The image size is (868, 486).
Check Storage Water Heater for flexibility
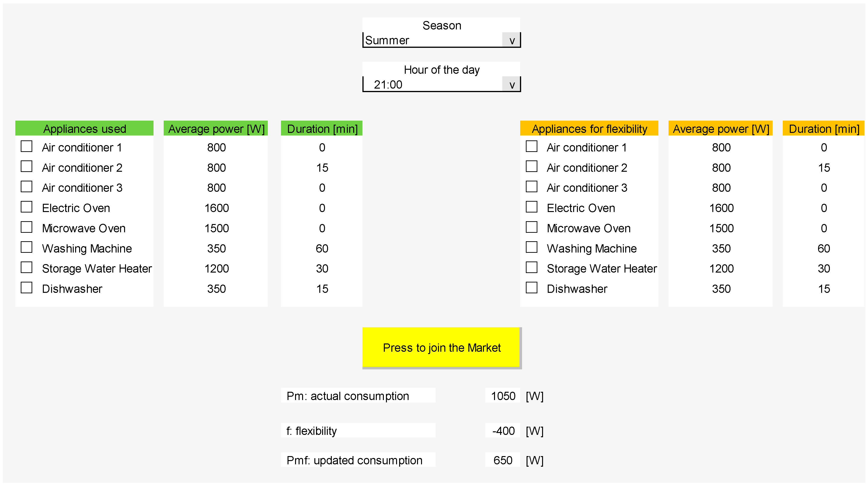coord(531,268)
